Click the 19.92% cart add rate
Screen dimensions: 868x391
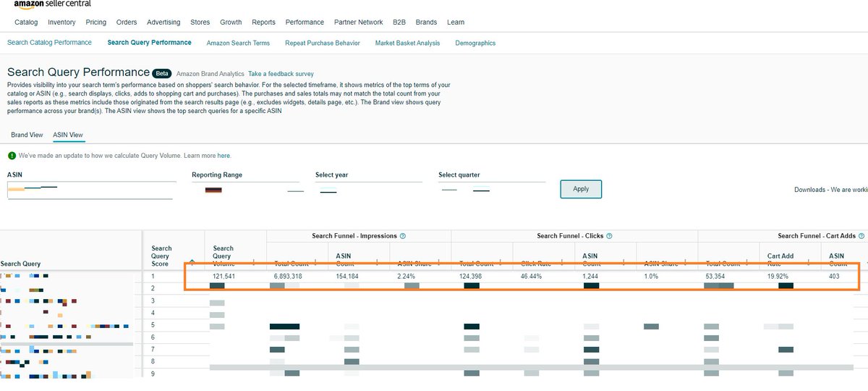pyautogui.click(x=779, y=277)
